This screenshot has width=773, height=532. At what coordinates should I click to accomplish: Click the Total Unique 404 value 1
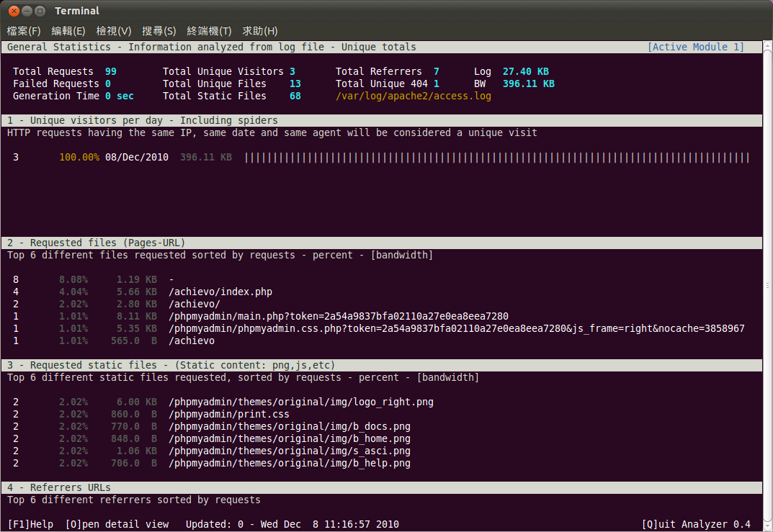click(437, 84)
